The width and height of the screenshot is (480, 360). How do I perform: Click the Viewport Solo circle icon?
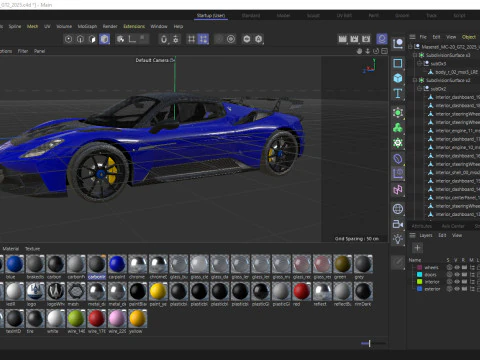[x=231, y=39]
